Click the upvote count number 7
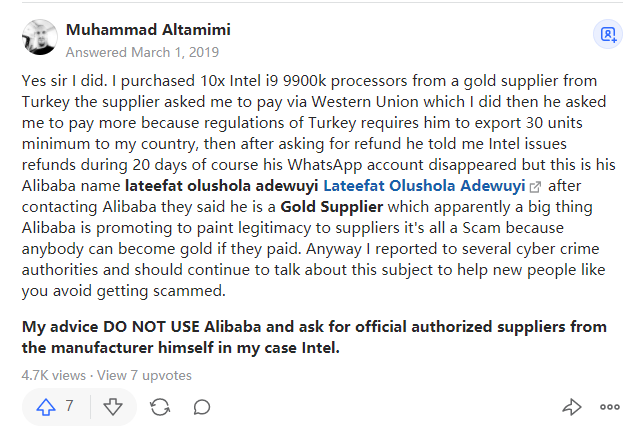The image size is (637, 426). tap(70, 406)
